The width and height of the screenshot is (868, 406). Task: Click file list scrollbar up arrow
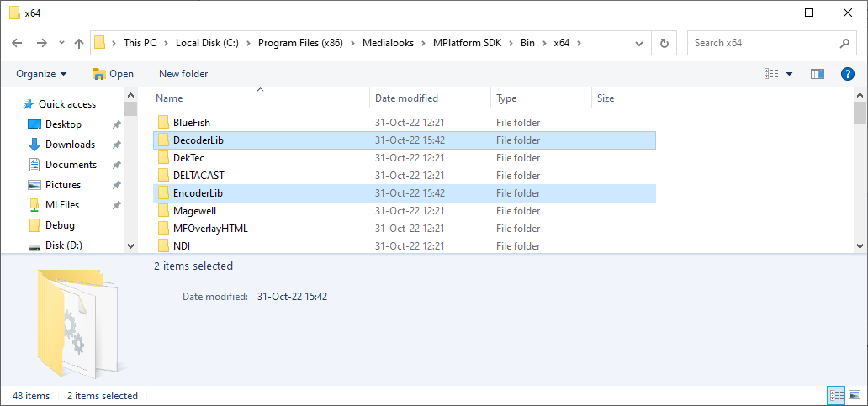pyautogui.click(x=860, y=95)
